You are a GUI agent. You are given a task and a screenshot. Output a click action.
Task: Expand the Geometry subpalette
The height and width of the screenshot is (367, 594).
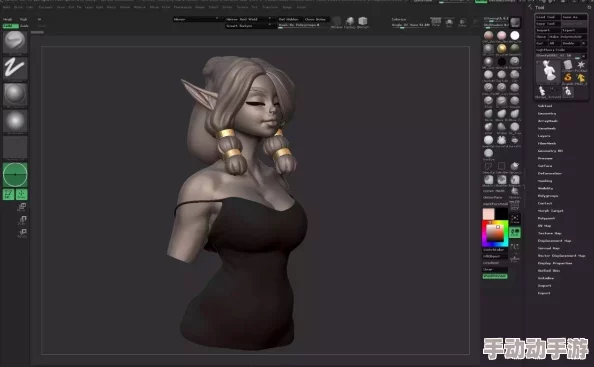547,114
